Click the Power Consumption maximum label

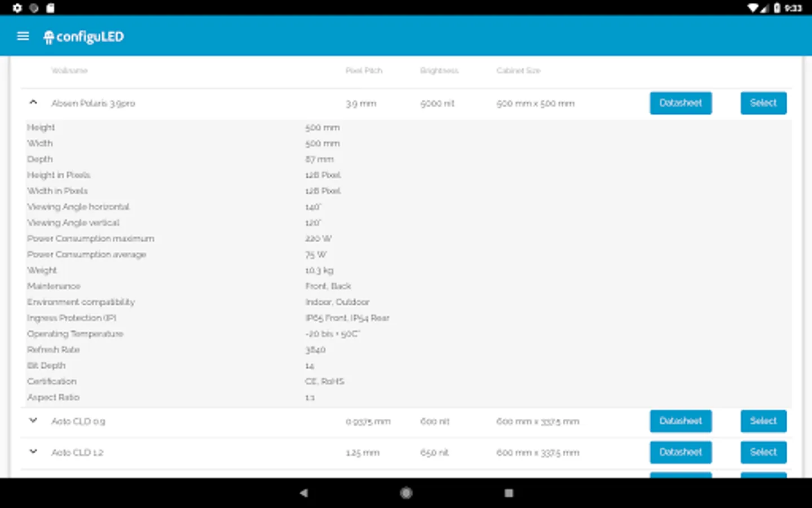90,239
